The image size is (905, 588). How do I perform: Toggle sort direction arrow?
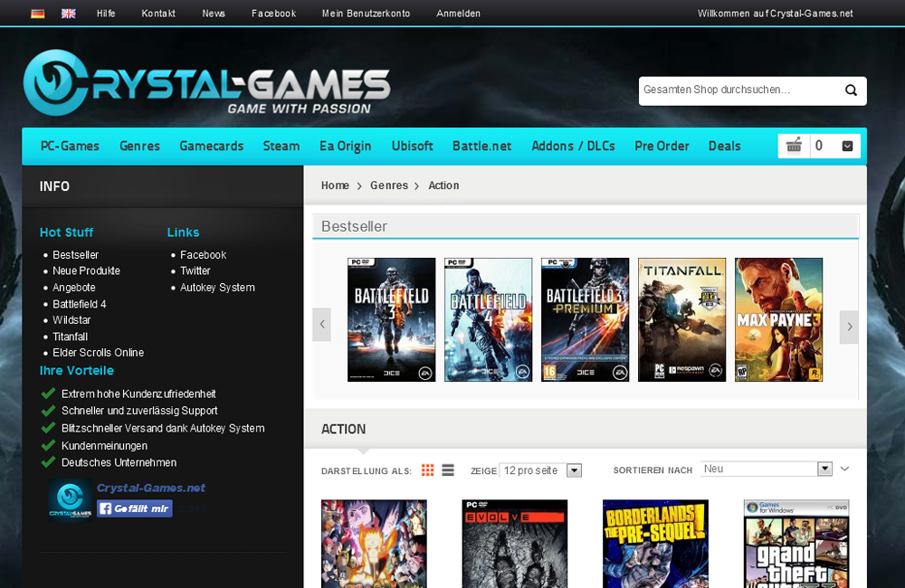845,469
